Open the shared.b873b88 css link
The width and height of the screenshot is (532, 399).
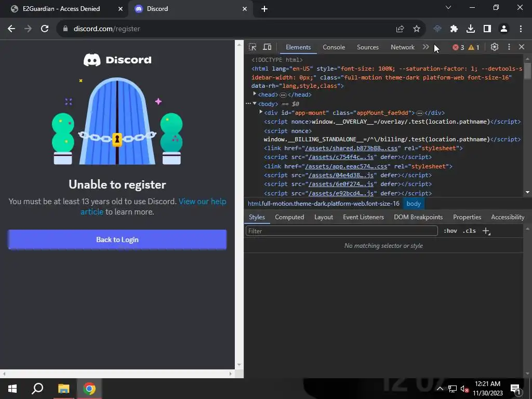pyautogui.click(x=352, y=148)
